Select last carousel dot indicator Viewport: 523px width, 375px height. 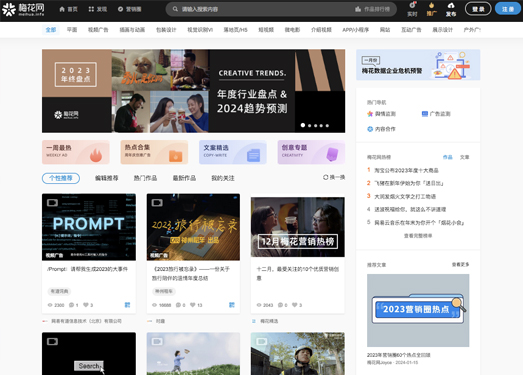(327, 126)
